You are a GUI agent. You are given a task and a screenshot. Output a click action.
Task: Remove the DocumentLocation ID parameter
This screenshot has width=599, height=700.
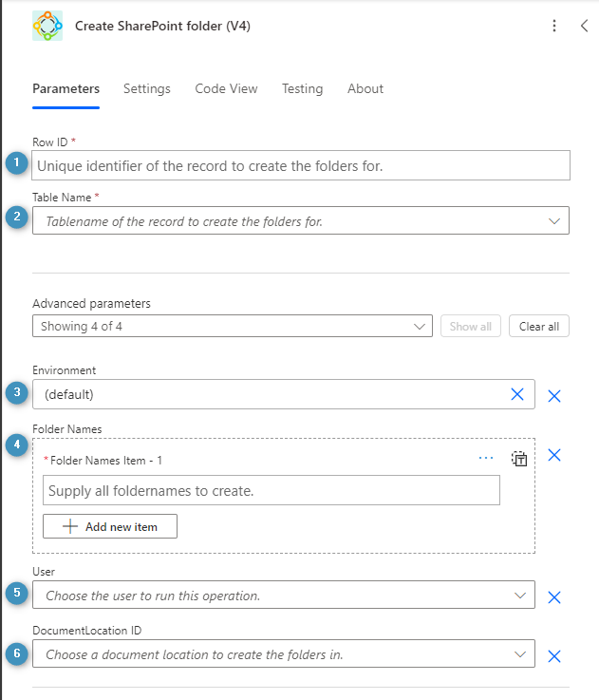coord(554,656)
